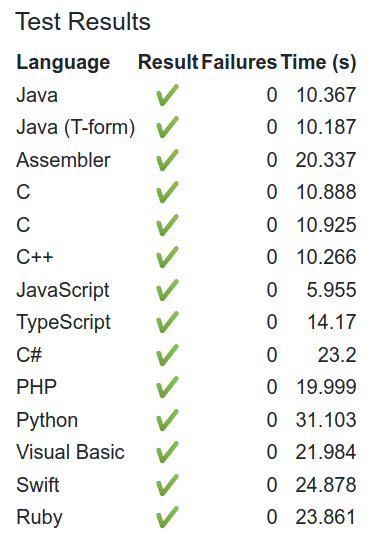The image size is (380, 542).
Task: Click the failures count 0 for Python
Action: (272, 420)
